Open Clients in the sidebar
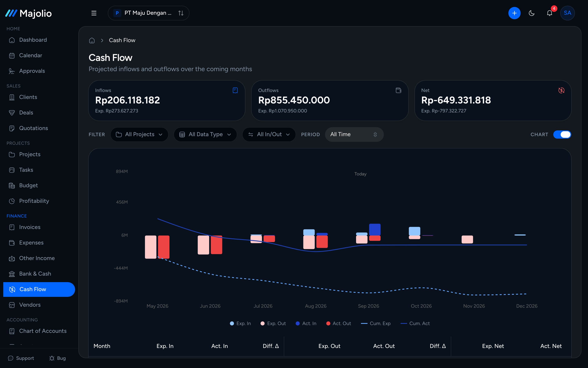This screenshot has width=588, height=368. pyautogui.click(x=39, y=97)
